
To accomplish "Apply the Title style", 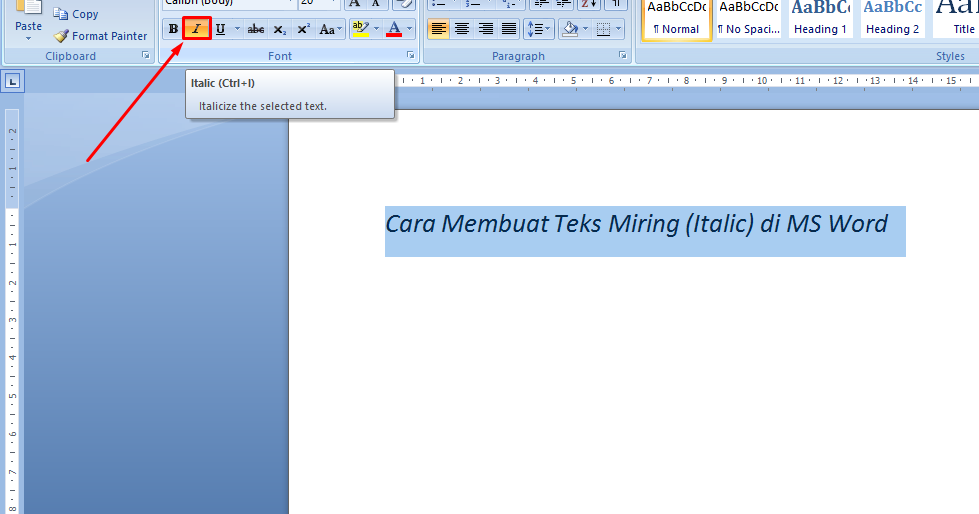I will (958, 19).
